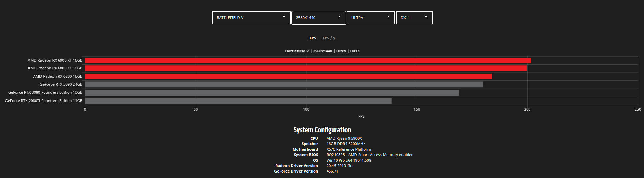Click the AMD Radeon RX 6800 16GB bar
This screenshot has width=644, height=178.
pos(289,76)
